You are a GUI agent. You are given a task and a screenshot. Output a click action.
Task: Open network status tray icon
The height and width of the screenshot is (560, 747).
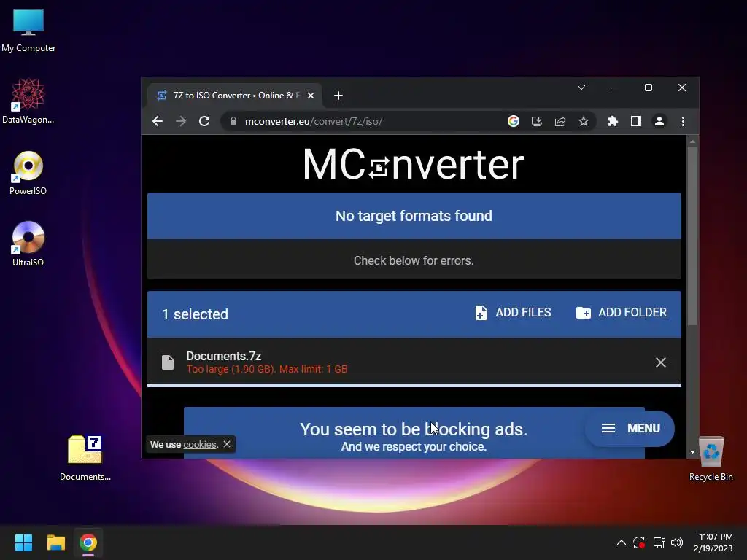tap(659, 542)
